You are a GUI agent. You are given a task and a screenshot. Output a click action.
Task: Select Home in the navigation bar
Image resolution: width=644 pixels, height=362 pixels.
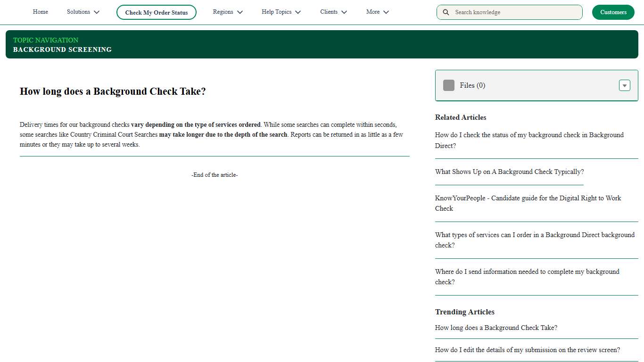(40, 12)
